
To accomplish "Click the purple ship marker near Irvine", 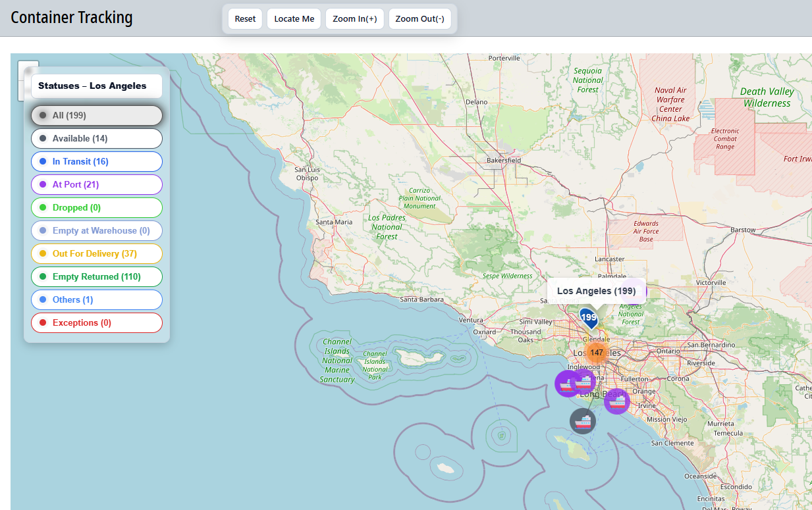I will pos(617,401).
